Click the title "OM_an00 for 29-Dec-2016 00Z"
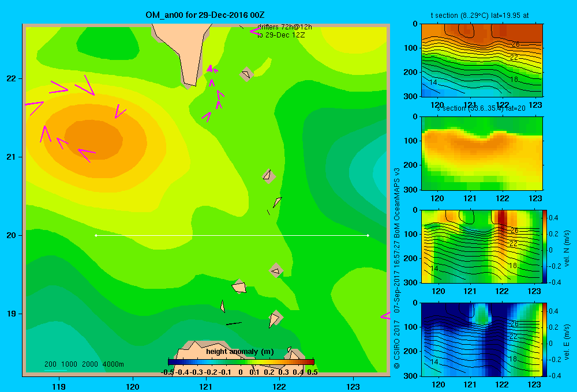 (x=205, y=15)
